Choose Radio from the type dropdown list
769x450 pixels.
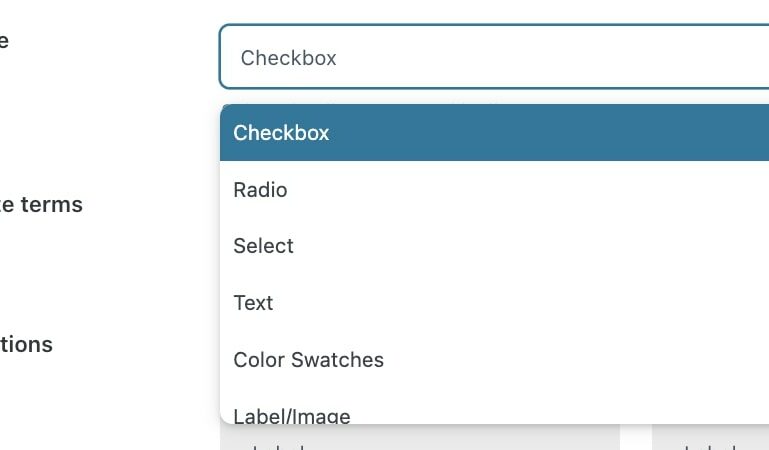tap(494, 190)
